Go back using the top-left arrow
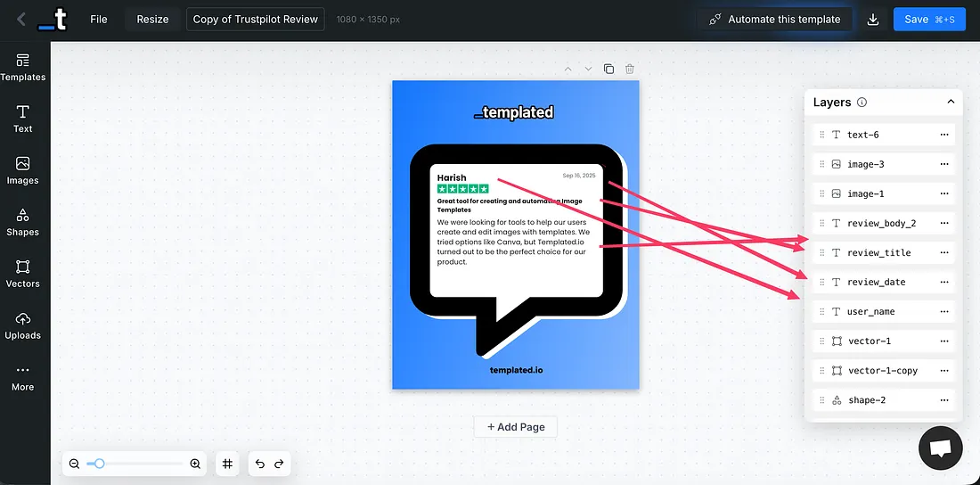The image size is (980, 485). (x=21, y=20)
